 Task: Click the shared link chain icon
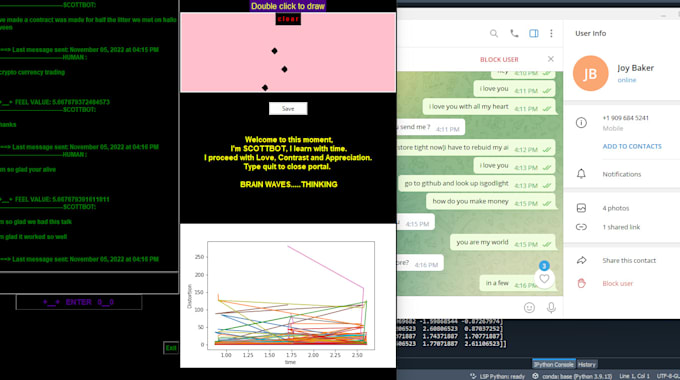coord(581,227)
